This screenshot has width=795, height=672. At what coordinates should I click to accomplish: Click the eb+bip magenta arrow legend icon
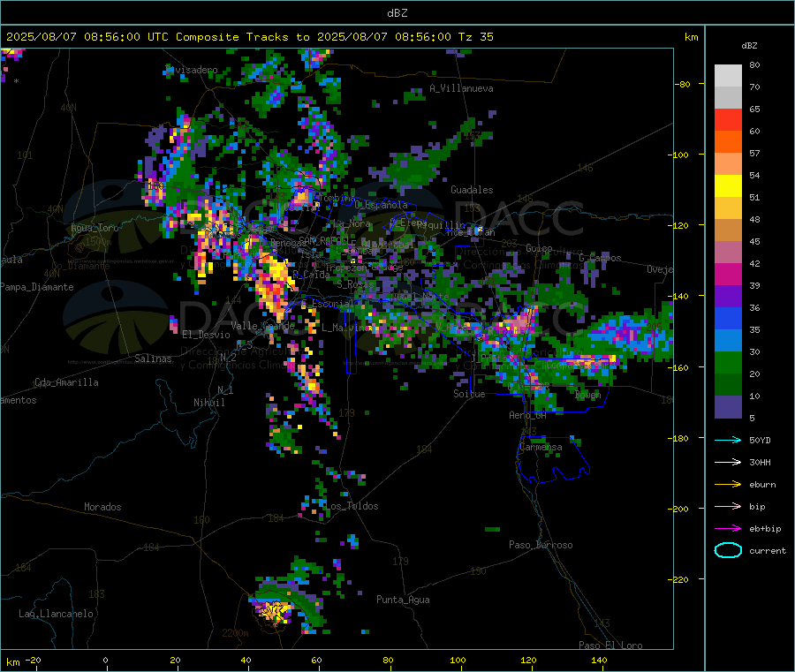(x=728, y=529)
